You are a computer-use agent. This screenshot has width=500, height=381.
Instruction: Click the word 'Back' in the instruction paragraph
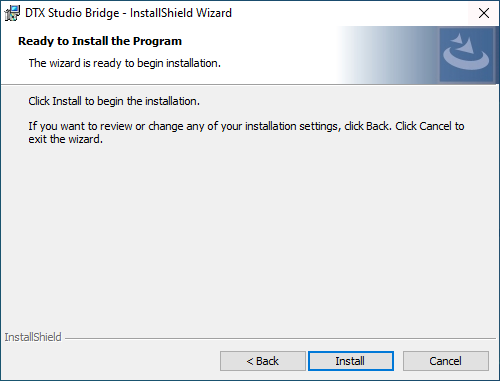(x=377, y=126)
